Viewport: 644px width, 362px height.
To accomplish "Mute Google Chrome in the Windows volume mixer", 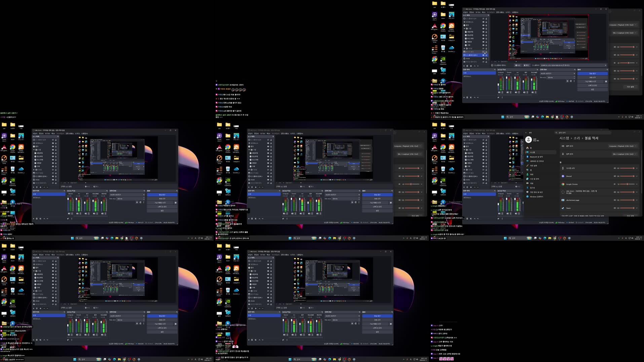I will [615, 184].
